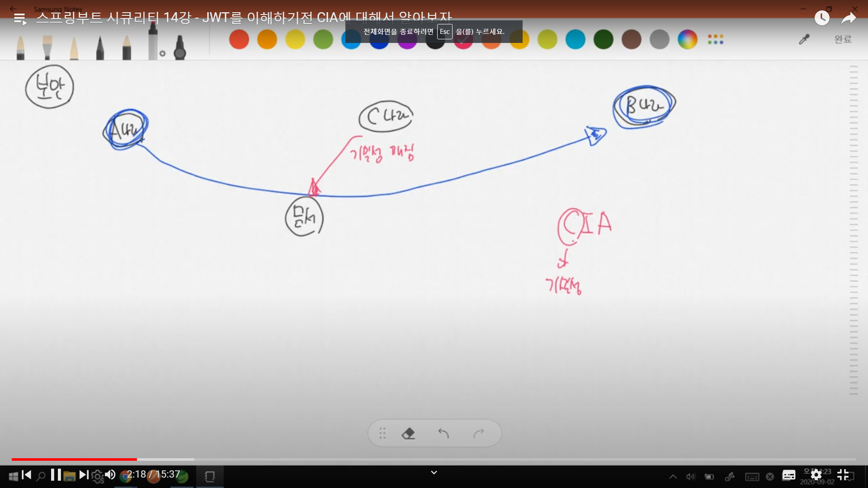Toggle subtitles/closed captions
The height and width of the screenshot is (488, 868).
789,475
